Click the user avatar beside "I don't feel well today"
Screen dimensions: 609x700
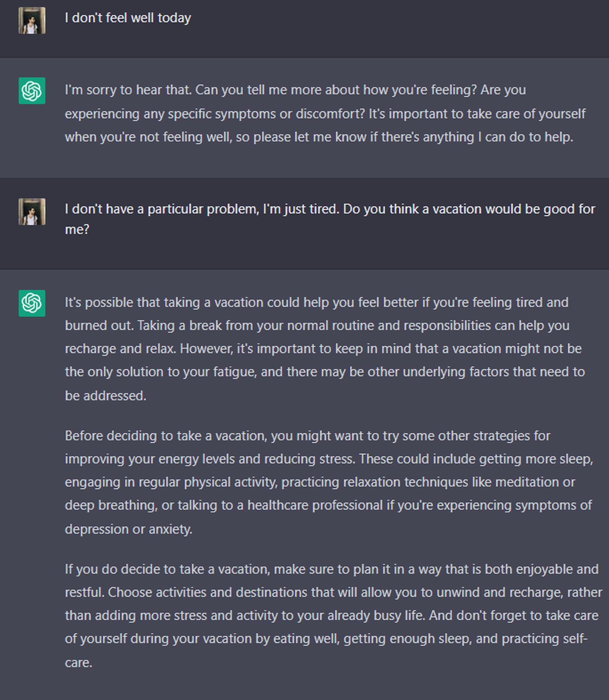pos(32,20)
